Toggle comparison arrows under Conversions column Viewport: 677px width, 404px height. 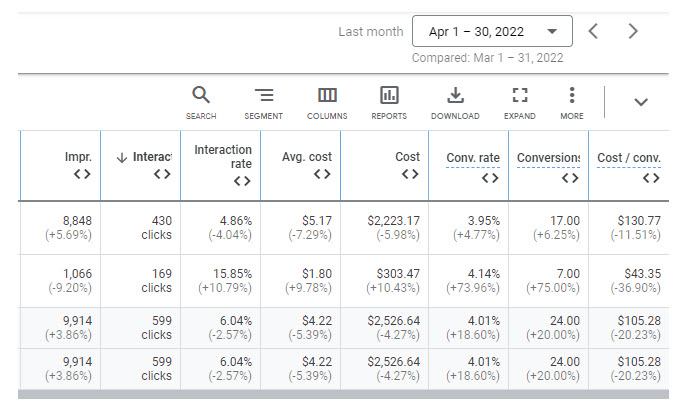tap(570, 178)
